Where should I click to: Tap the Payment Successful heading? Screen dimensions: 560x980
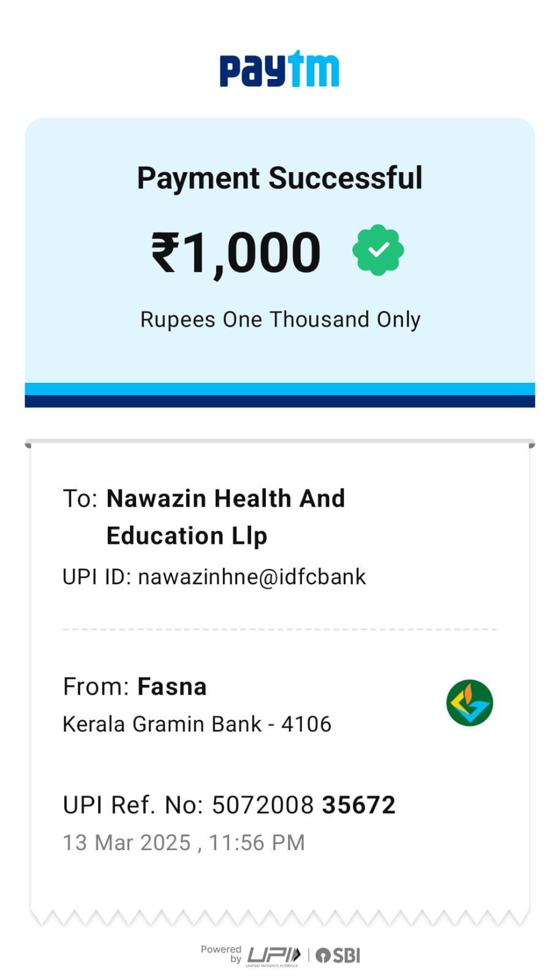click(x=279, y=178)
